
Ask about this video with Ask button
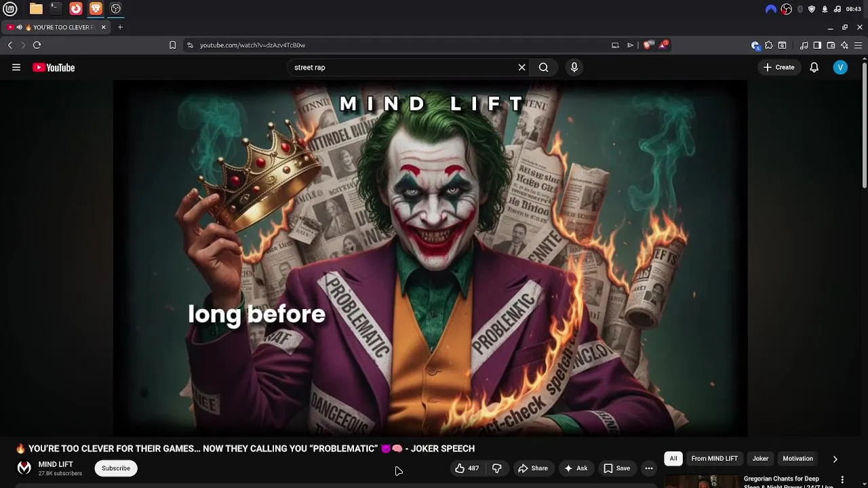[x=576, y=468]
